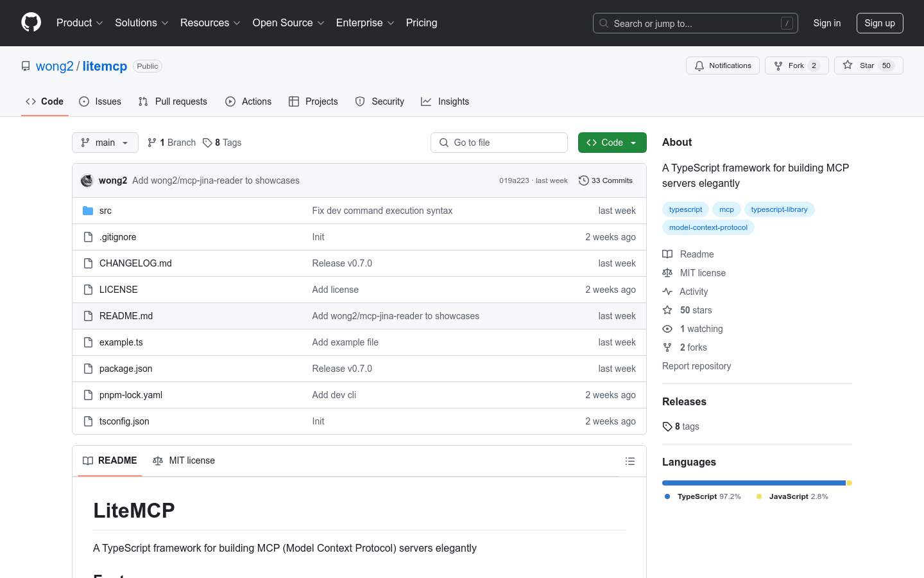Click the TypeScript 97.2% language link

tap(703, 496)
